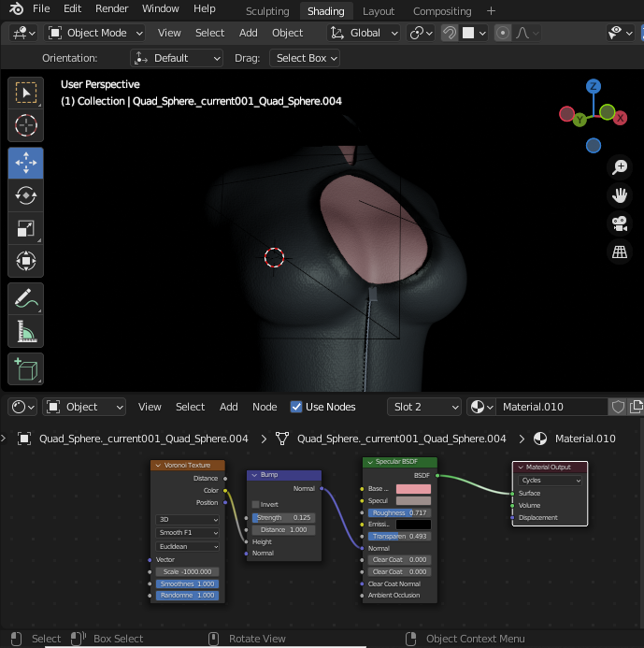The width and height of the screenshot is (644, 648).
Task: Select the Move tool
Action: (x=25, y=163)
